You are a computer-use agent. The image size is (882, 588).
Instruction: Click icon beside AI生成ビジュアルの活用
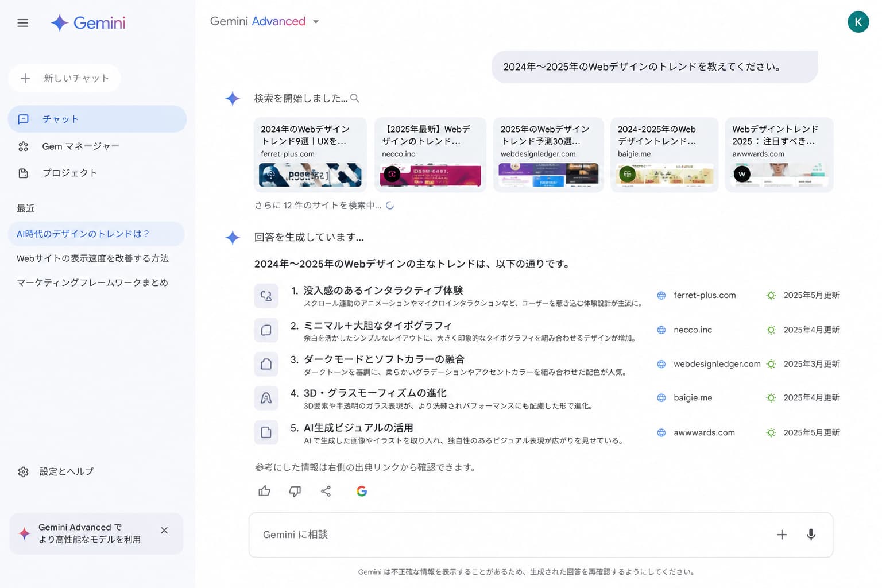click(266, 432)
